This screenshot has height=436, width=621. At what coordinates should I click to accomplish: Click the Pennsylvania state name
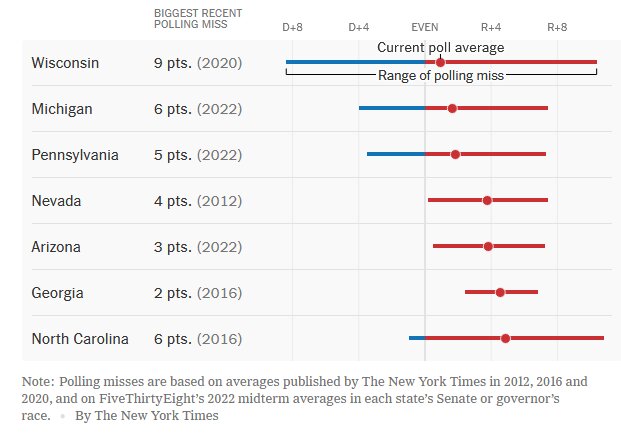point(75,155)
